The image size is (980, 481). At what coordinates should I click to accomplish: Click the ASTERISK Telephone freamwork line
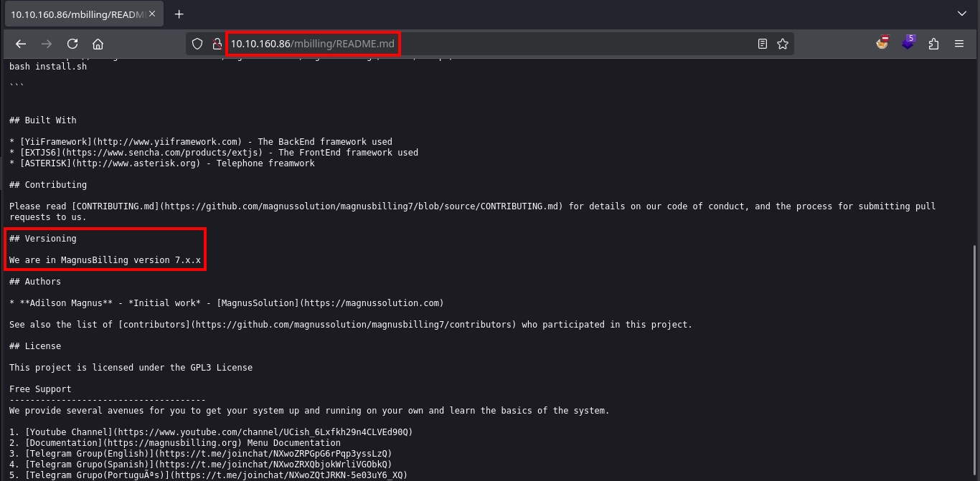tap(162, 163)
